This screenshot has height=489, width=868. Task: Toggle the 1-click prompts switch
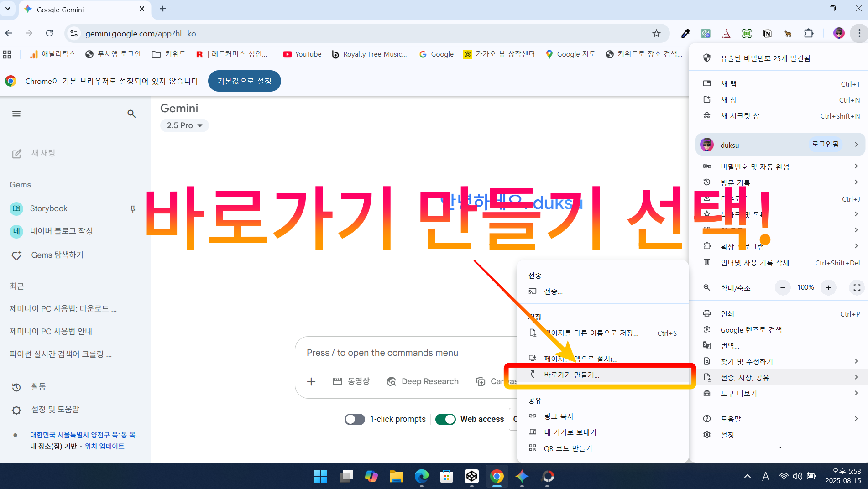coord(355,419)
